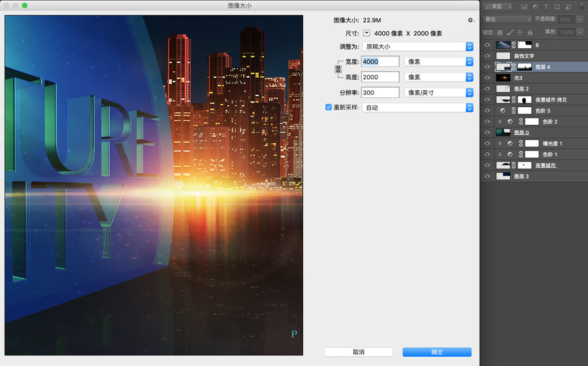Select layer mask thumbnail of 图层 4

525,67
